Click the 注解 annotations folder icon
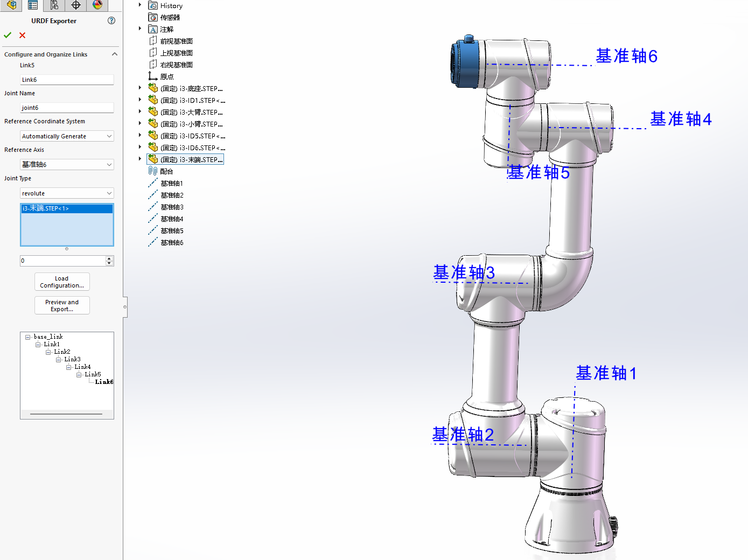Viewport: 748px width, 560px height. (x=153, y=29)
